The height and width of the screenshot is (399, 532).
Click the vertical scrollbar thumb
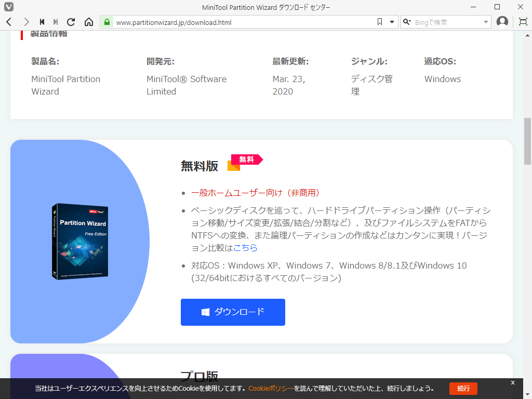coord(528,140)
